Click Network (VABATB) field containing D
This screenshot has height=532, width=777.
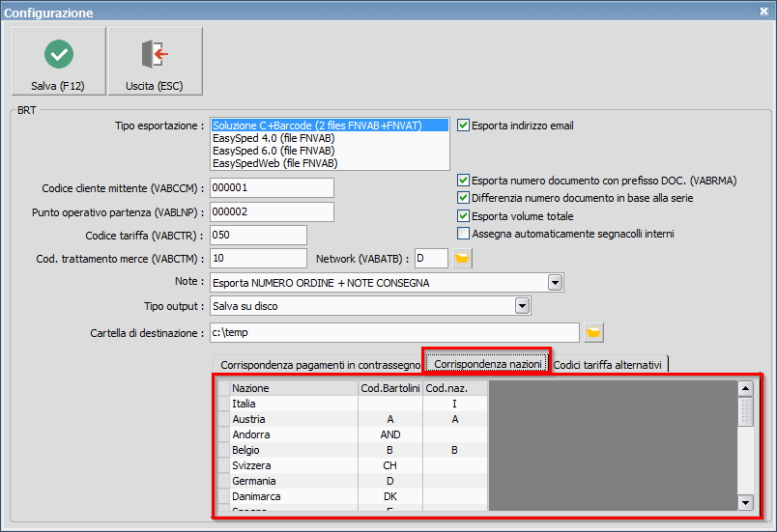point(432,259)
